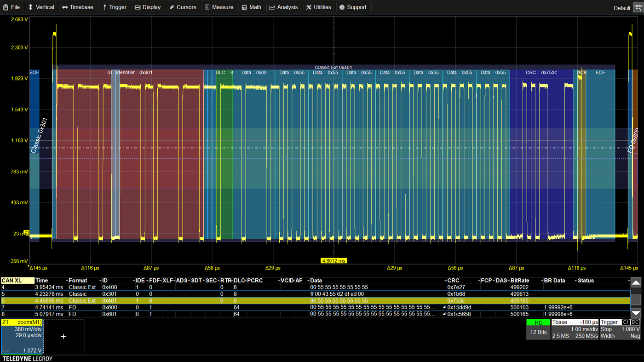Screen dimensions: 644x362
Task: Open the Trigger descriptor box
Action: (x=620, y=329)
